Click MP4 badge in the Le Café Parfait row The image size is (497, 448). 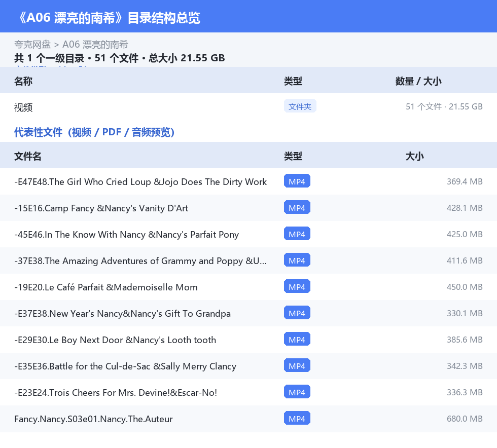point(297,286)
